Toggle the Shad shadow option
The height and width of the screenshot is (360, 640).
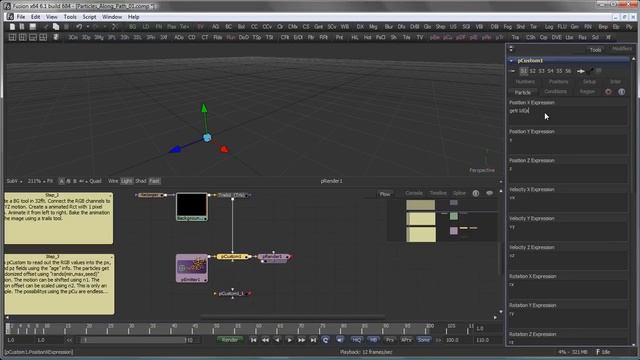(140, 181)
